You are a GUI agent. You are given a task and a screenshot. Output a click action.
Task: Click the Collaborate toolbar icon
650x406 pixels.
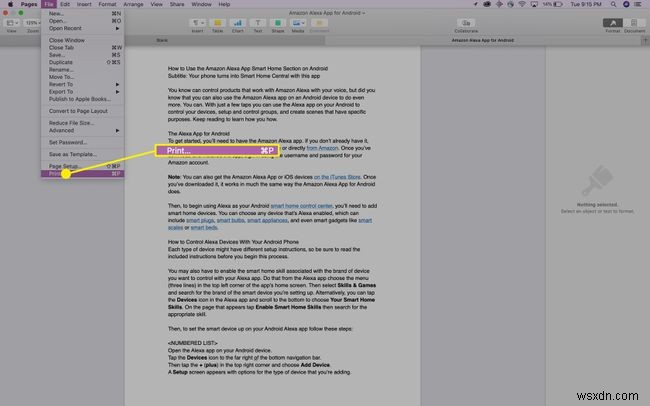(x=466, y=23)
